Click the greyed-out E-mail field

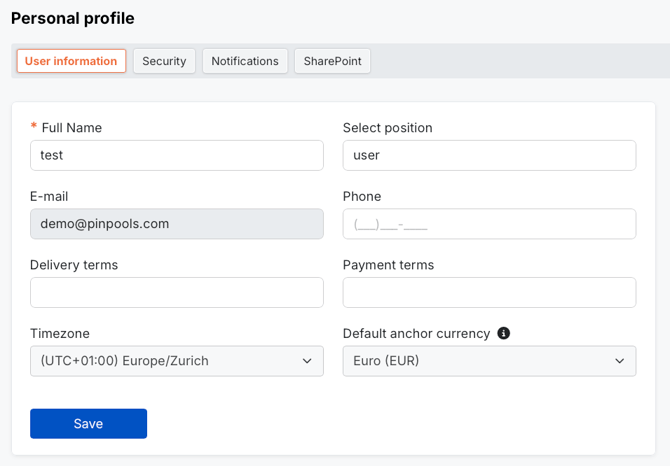(177, 224)
